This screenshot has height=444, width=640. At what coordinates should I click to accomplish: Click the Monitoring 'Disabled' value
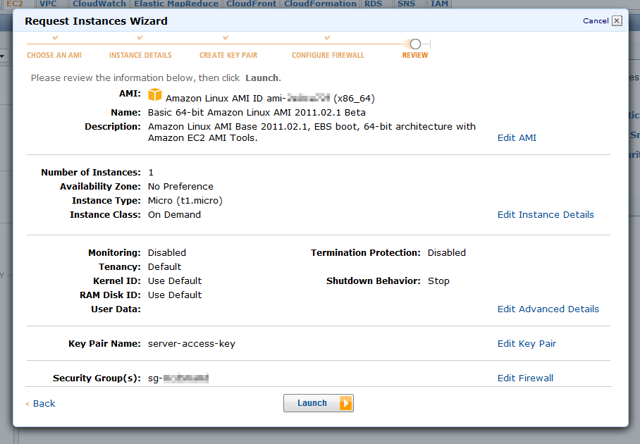(x=167, y=253)
